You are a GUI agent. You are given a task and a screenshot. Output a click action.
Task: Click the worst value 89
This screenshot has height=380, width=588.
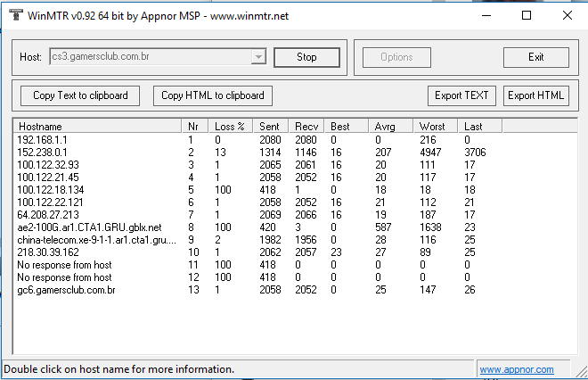[x=425, y=252]
